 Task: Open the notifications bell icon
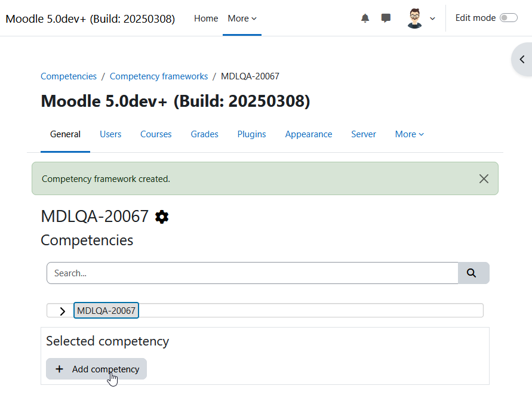(x=365, y=18)
